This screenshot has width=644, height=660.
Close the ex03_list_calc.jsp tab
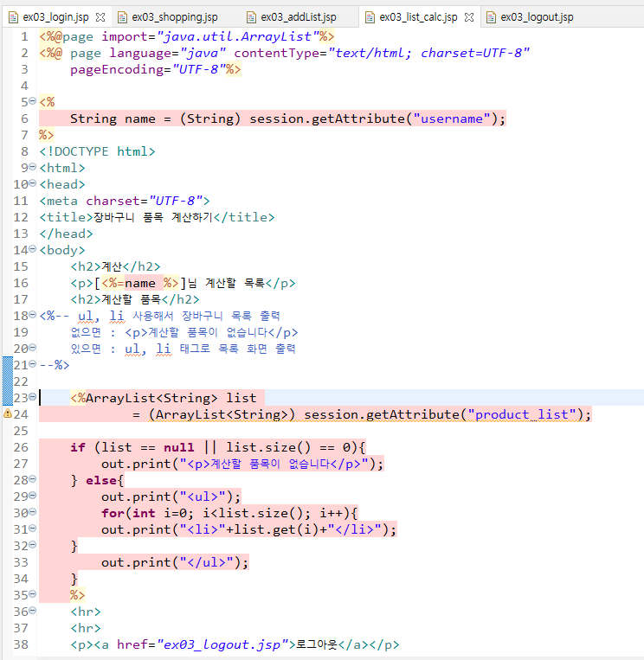tap(469, 17)
